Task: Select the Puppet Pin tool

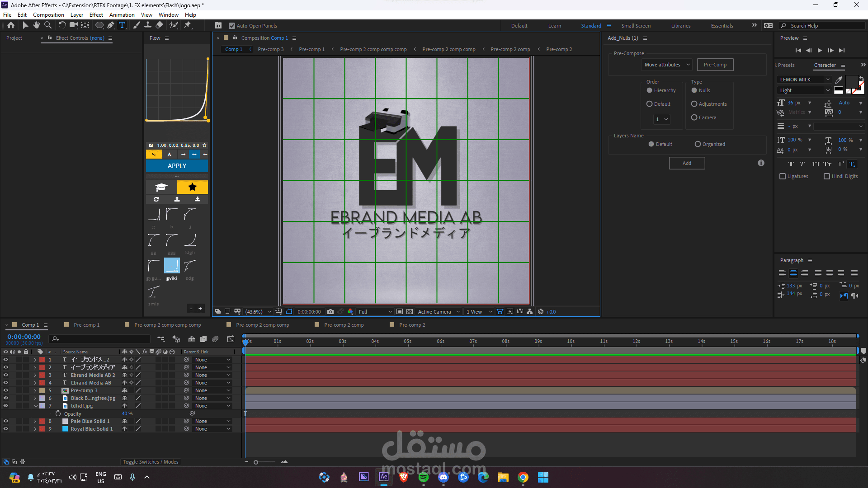Action: [x=188, y=25]
